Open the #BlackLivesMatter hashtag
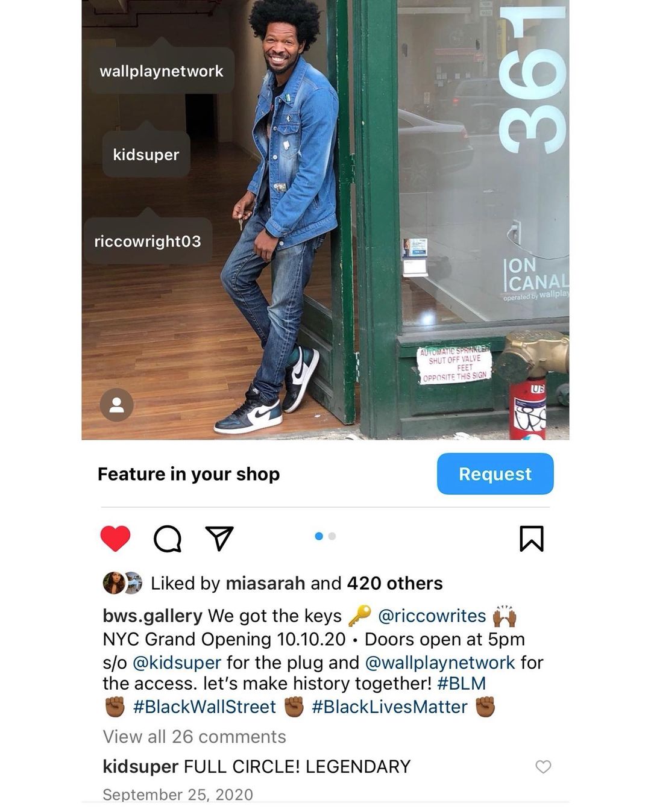Screen dimensions: 651x812 point(389,707)
